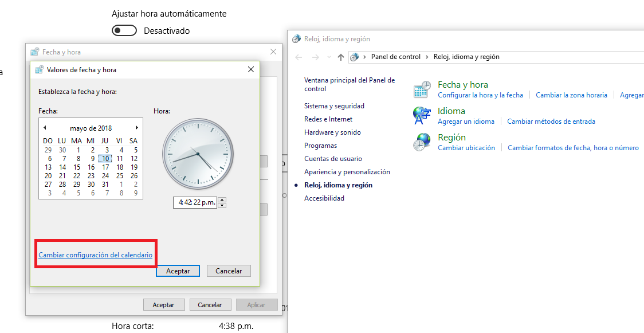Open Cambiar la zona horaria link
This screenshot has height=333, width=644.
pyautogui.click(x=571, y=95)
